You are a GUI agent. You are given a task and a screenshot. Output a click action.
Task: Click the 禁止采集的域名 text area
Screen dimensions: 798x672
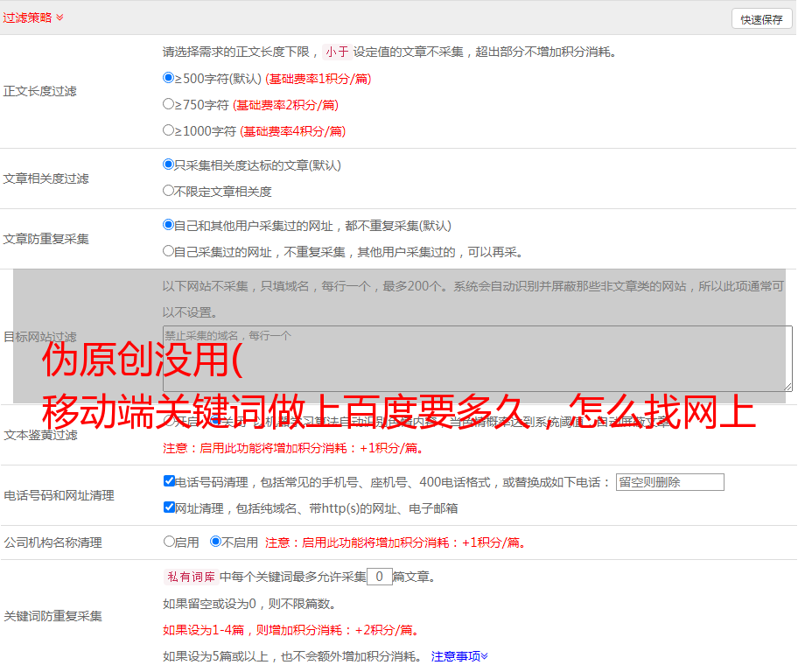coord(477,358)
